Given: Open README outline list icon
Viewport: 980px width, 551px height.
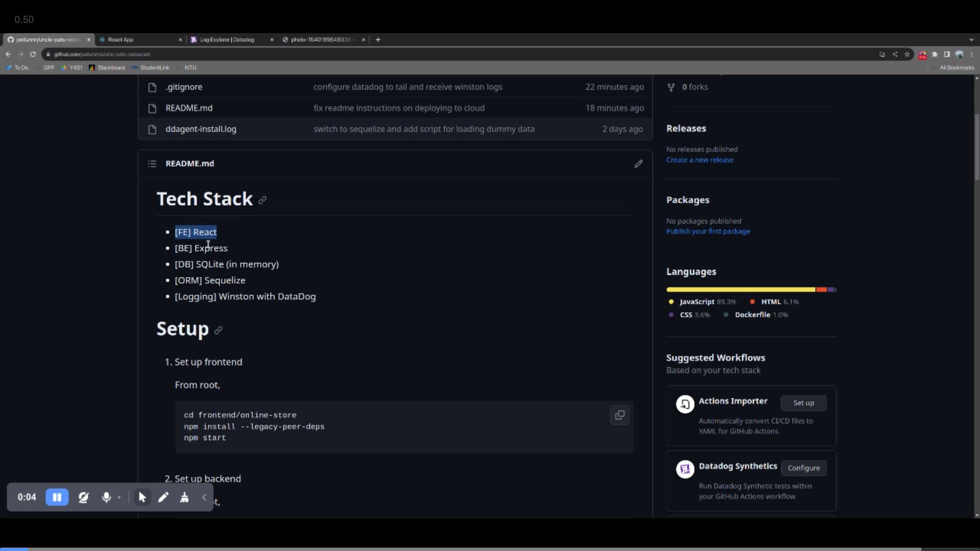Looking at the screenshot, I should click(x=152, y=164).
